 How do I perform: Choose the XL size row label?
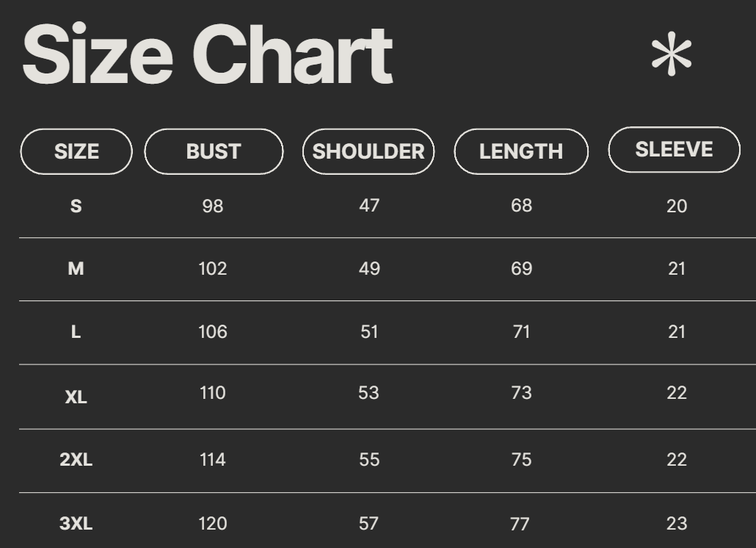click(x=76, y=397)
